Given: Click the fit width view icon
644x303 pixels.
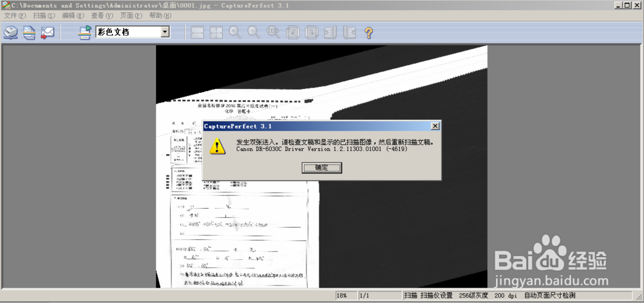Looking at the screenshot, I should tap(198, 32).
